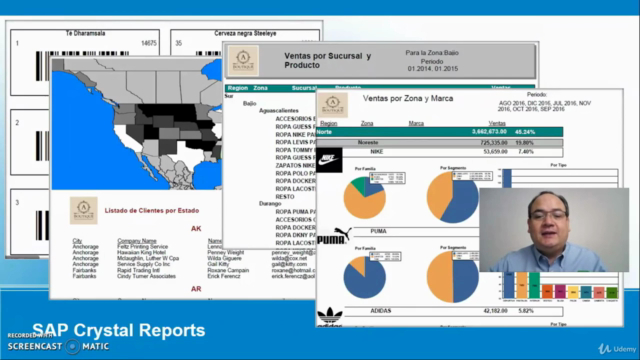This screenshot has width=640, height=360.
Task: Click the Company Name column header
Action: tap(137, 241)
